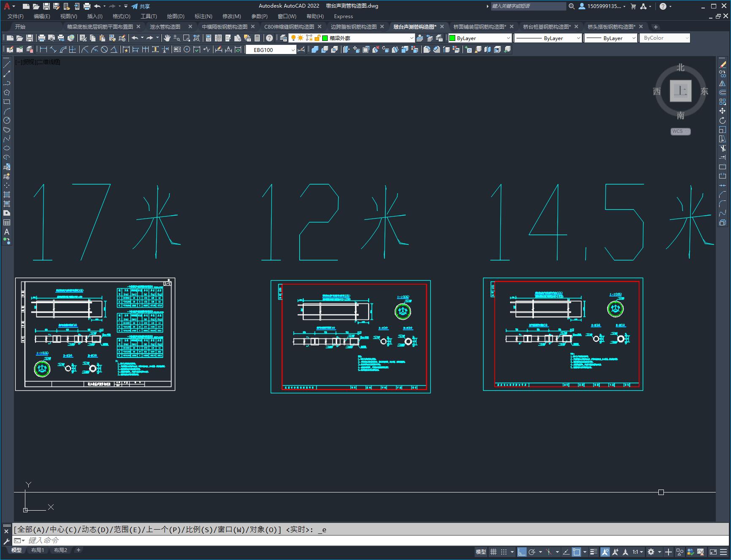Screen dimensions: 731x560
Task: Toggle Ortho mode in status bar
Action: coord(522,552)
